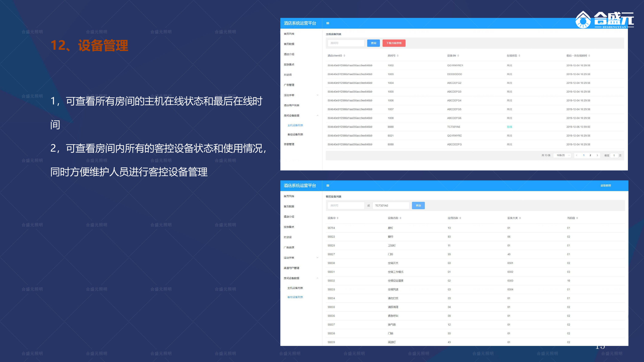Go to next page arrow in pagination
The height and width of the screenshot is (362, 644).
point(597,155)
